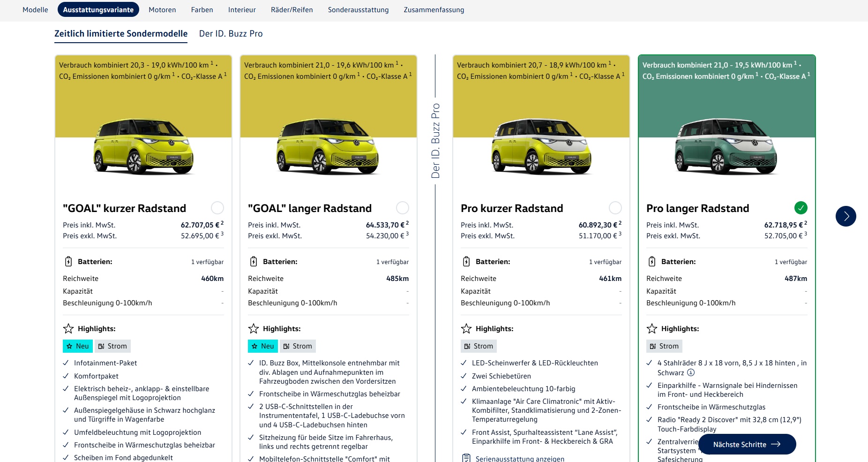Viewport: 868px width, 462px height.
Task: Go to the Motoren step
Action: 162,10
